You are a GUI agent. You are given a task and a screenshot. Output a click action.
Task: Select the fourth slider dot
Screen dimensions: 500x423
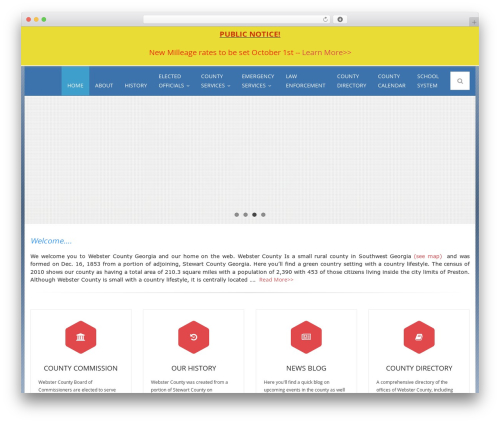pos(263,215)
